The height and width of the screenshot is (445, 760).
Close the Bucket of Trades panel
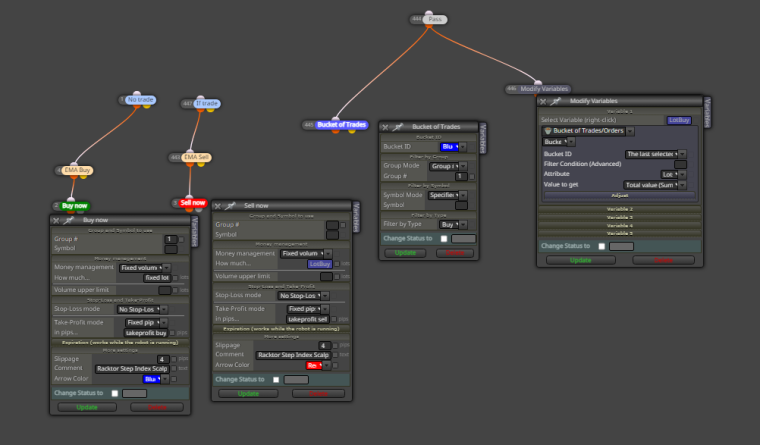[x=385, y=127]
